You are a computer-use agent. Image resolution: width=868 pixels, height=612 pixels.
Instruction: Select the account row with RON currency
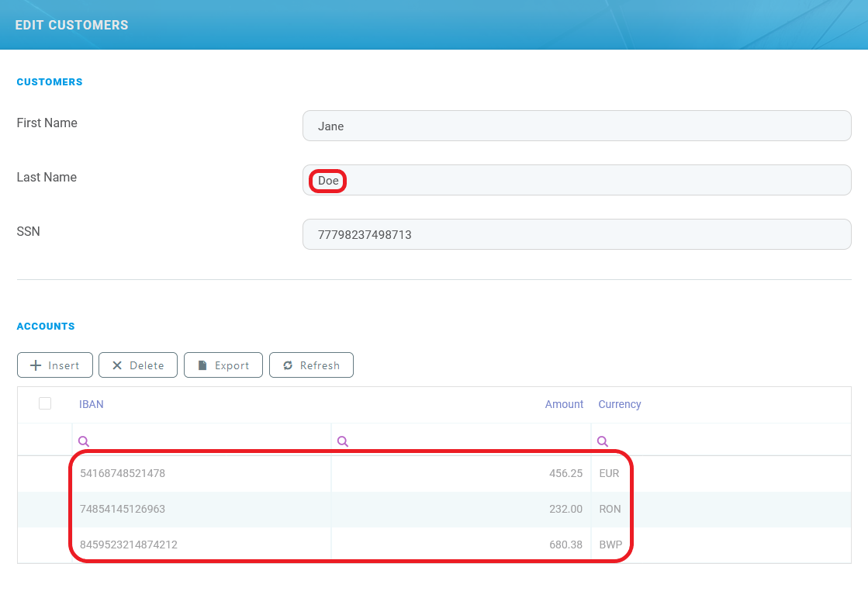(x=610, y=510)
